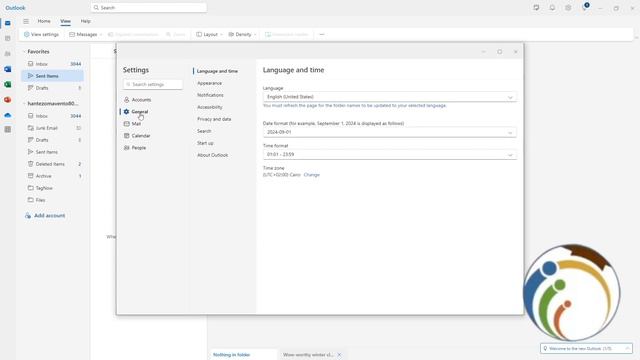Open the My Day icon in title bar
This screenshot has height=360, width=640.
click(x=536, y=8)
